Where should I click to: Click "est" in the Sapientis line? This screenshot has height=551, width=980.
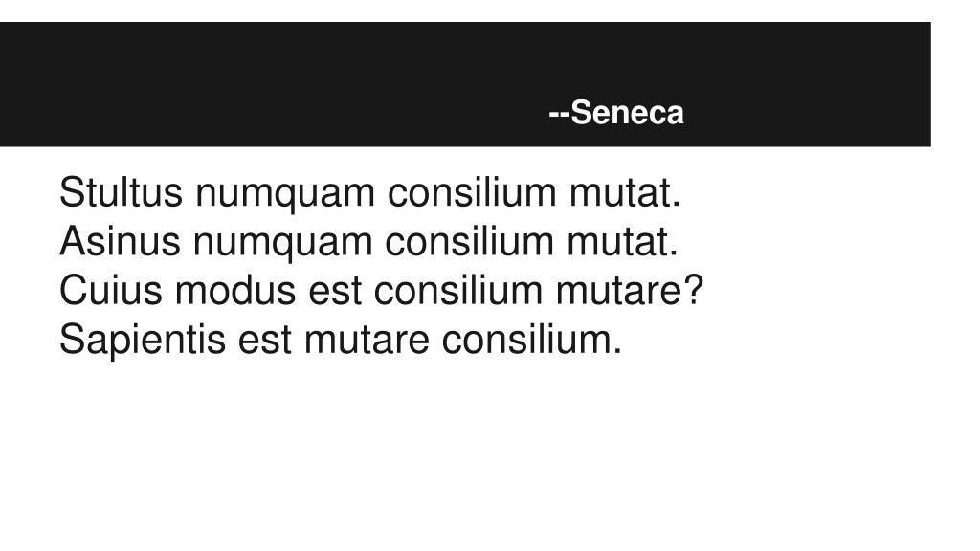coord(265,340)
